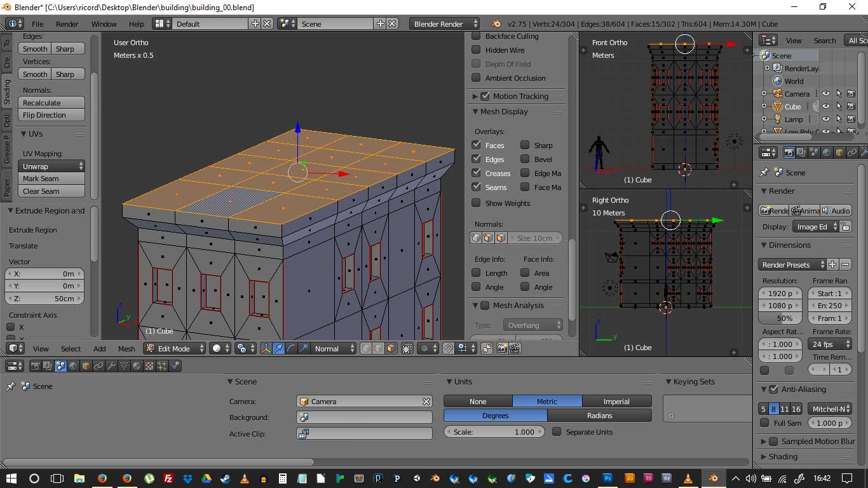The image size is (868, 488).
Task: Open the Edit Mode dropdown
Action: (x=175, y=348)
